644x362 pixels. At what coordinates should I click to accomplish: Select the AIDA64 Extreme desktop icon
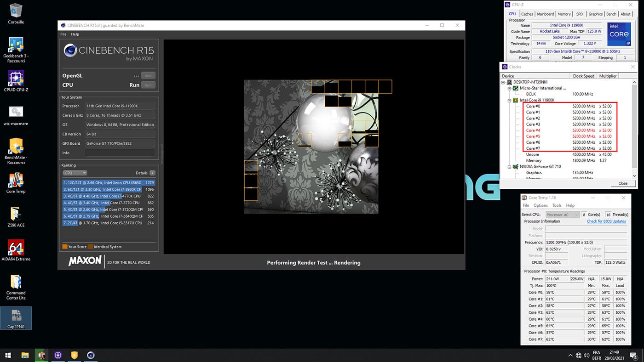(16, 250)
